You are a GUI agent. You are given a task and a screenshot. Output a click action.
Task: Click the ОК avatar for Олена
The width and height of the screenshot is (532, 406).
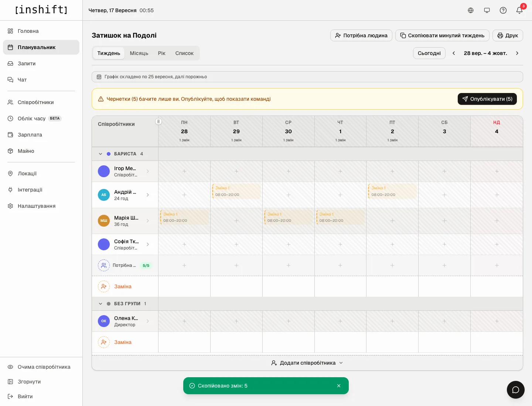(104, 321)
